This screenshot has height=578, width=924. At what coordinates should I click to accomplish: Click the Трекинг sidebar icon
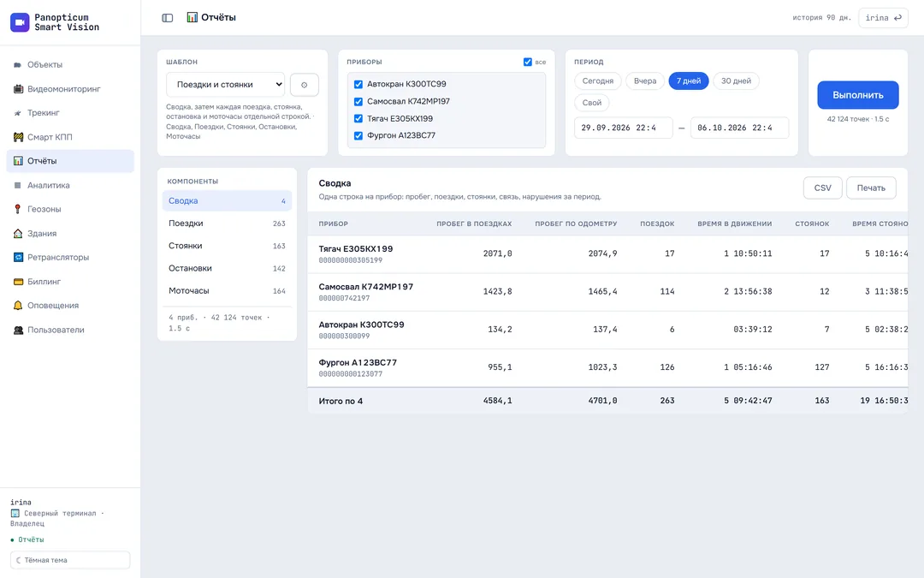pyautogui.click(x=18, y=113)
